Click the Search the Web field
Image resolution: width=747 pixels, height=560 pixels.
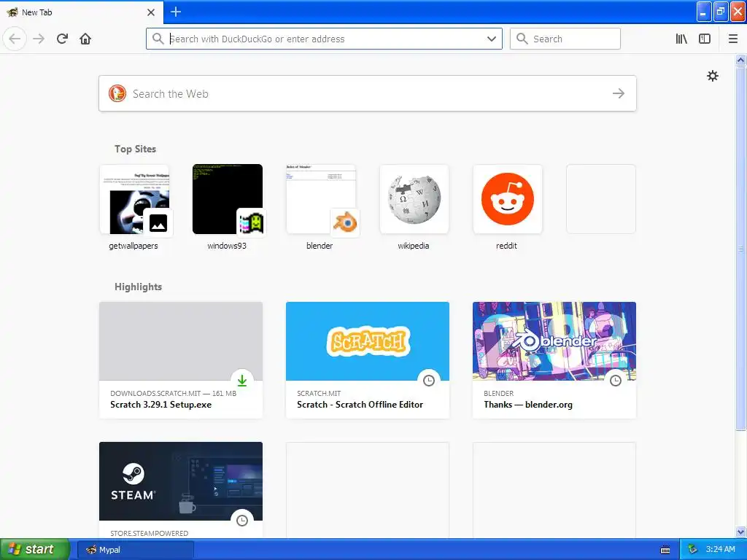[x=368, y=93]
